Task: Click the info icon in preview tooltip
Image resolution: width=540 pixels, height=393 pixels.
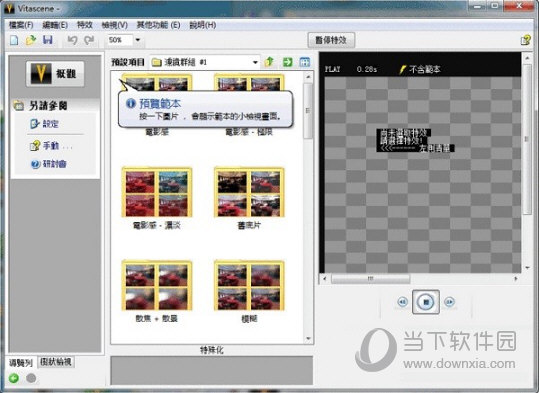Action: (131, 103)
